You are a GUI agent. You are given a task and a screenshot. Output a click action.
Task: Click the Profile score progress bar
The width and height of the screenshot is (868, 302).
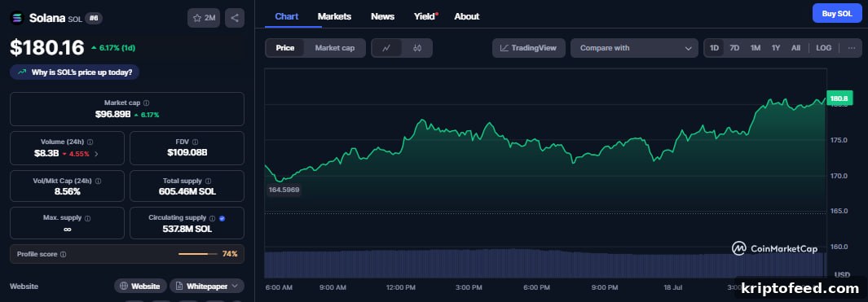(x=197, y=255)
